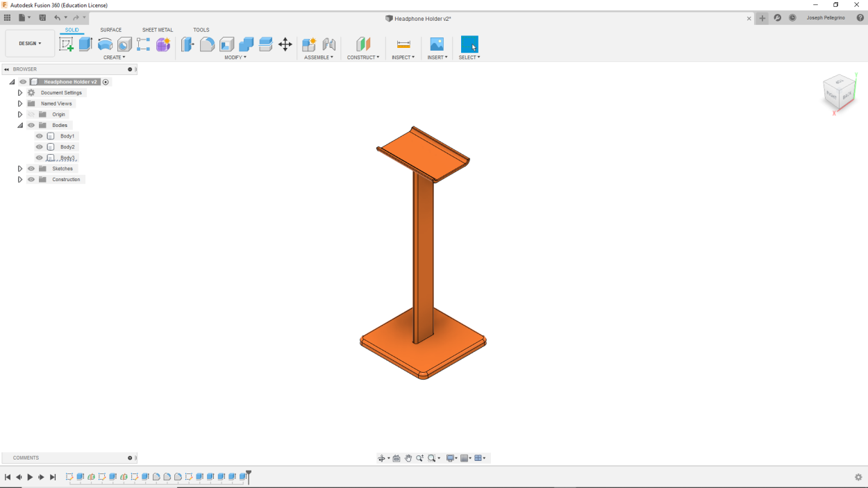The height and width of the screenshot is (488, 868).
Task: Select the Shell tool
Action: coord(226,44)
